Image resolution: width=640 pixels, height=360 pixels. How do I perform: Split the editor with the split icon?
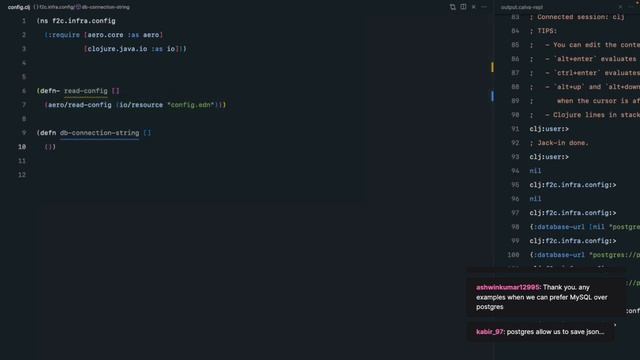(x=463, y=7)
